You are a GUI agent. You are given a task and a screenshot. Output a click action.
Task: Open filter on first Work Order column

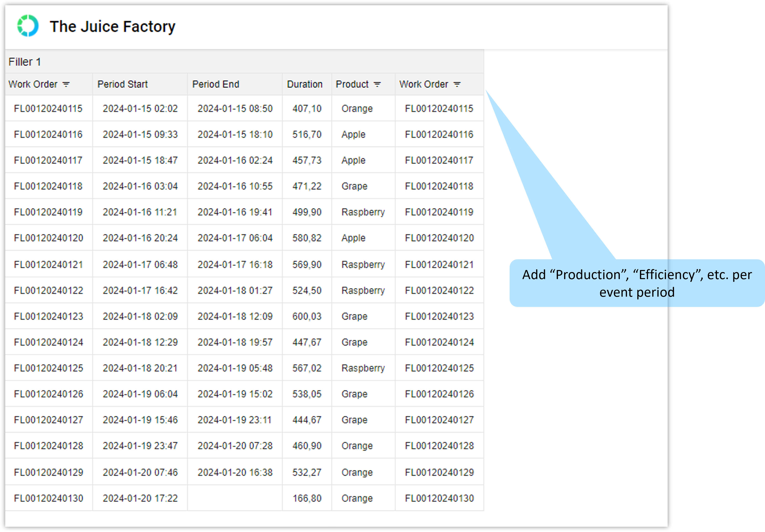pos(66,84)
